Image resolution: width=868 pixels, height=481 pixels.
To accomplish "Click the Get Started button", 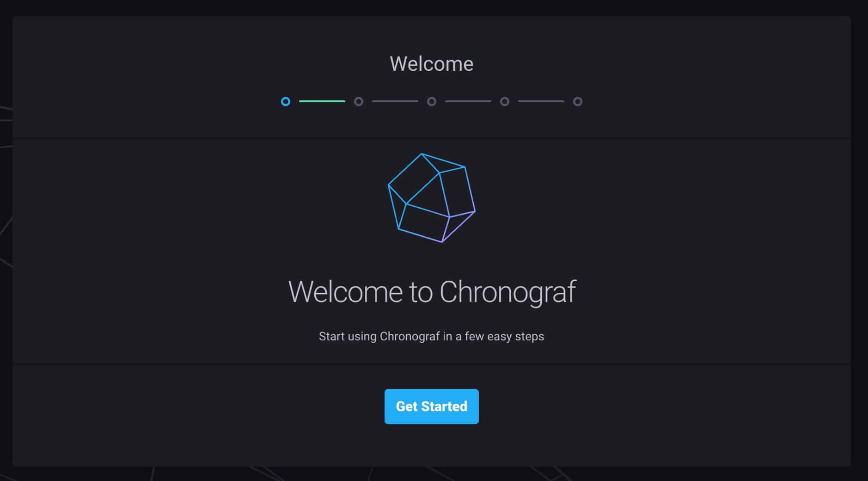I will coord(432,407).
